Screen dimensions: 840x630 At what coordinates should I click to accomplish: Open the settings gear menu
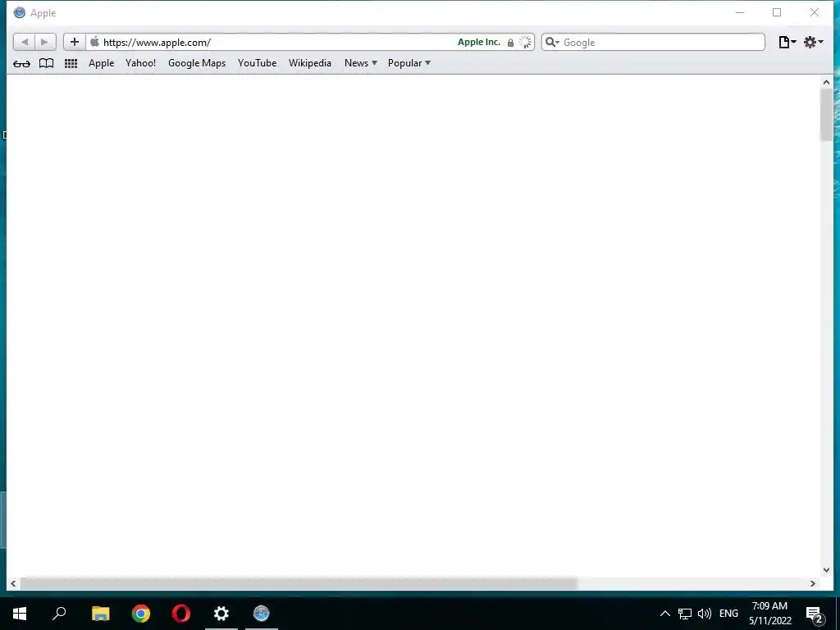tap(813, 42)
